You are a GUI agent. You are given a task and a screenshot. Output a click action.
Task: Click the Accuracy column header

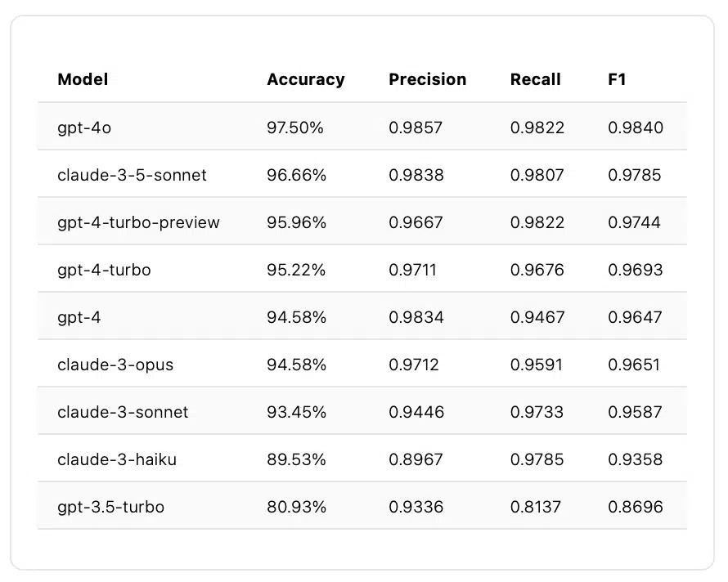coord(305,79)
